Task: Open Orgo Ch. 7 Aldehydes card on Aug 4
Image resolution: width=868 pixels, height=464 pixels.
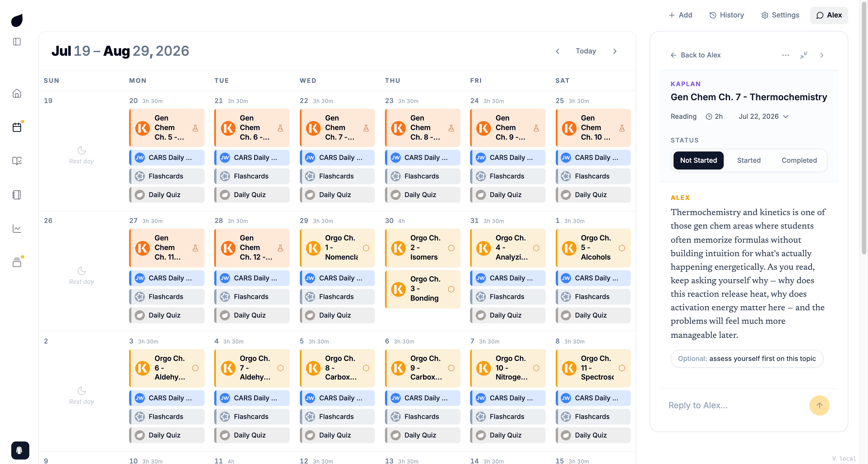Action: 252,368
